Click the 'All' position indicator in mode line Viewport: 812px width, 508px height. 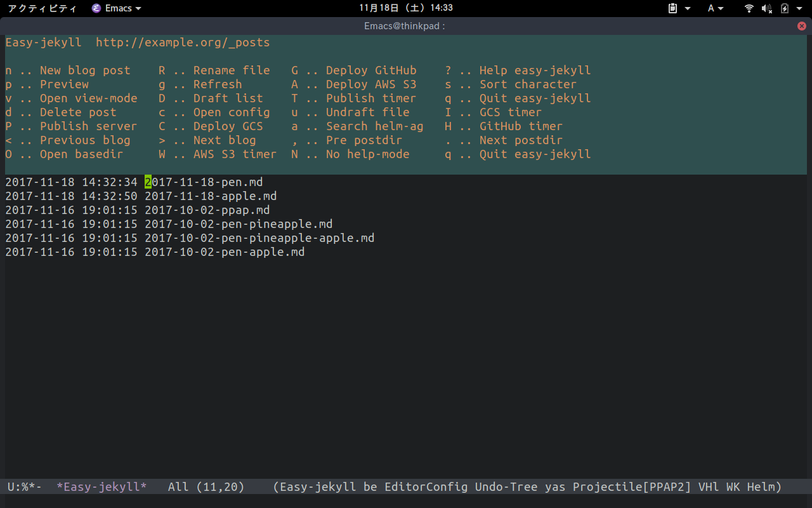point(178,487)
